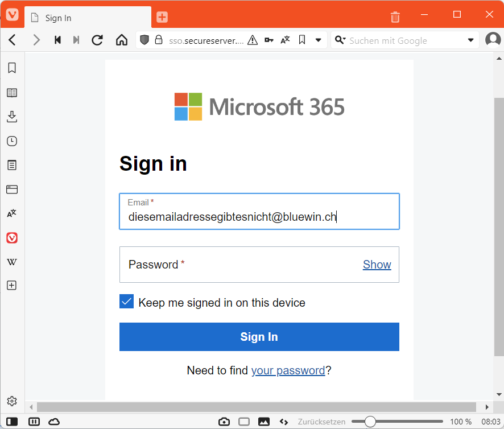Image resolution: width=504 pixels, height=429 pixels.
Task: Click horizontal scrollbar right arrow
Action: [x=487, y=407]
